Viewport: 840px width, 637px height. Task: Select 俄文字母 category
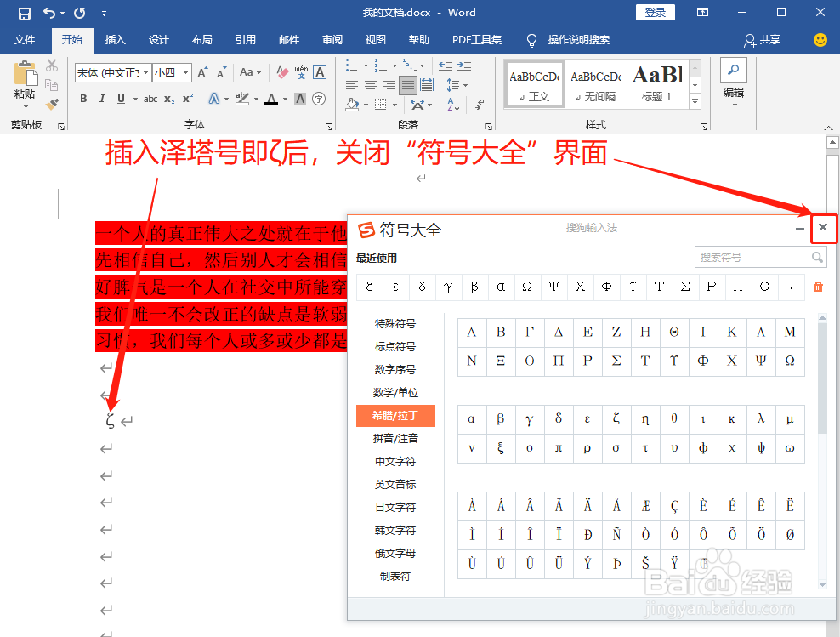point(395,554)
